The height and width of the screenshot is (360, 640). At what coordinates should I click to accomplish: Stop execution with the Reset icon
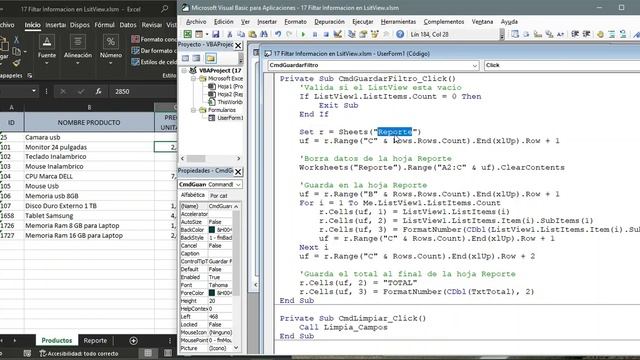point(326,34)
